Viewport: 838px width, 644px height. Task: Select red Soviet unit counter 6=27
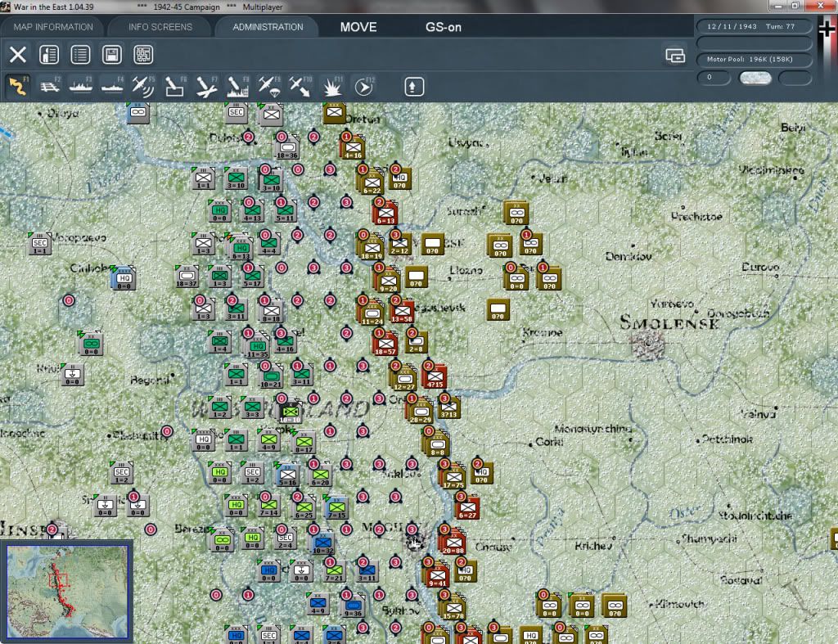tap(467, 507)
